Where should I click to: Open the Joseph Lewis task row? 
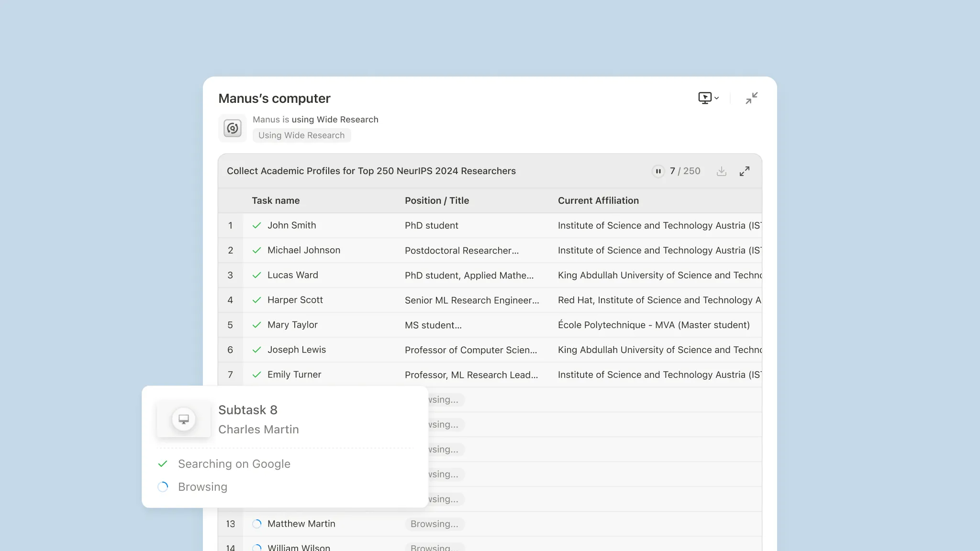[490, 350]
